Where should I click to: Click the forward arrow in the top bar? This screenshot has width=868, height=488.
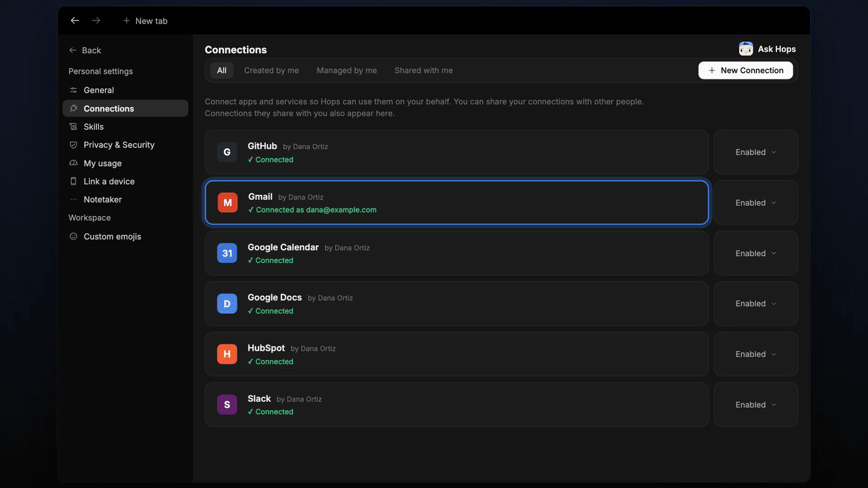point(96,20)
